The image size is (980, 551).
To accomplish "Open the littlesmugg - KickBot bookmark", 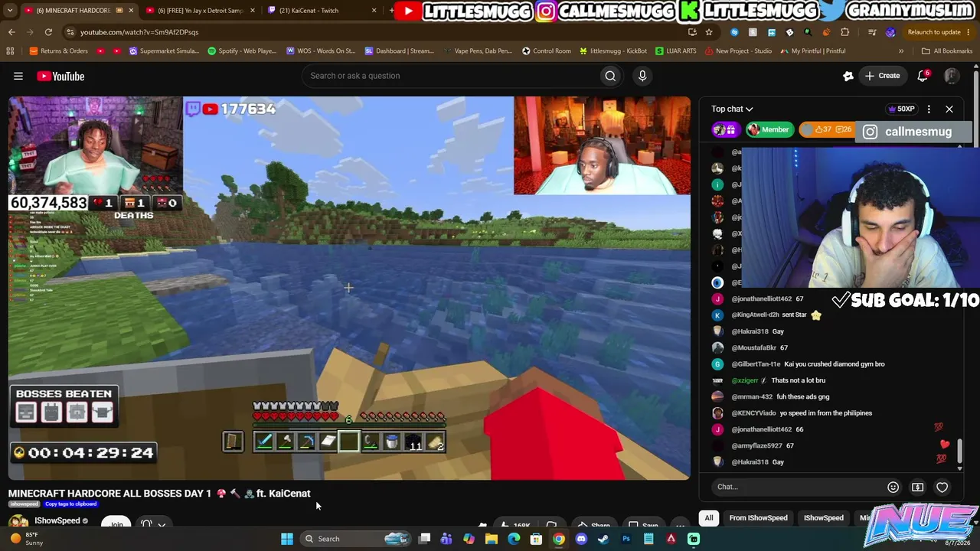I will [x=613, y=51].
